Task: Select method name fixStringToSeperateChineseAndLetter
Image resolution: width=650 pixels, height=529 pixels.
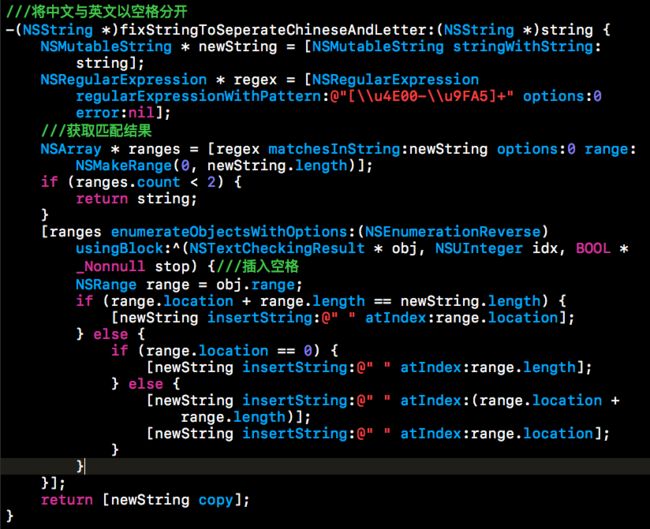Action: pyautogui.click(x=274, y=30)
